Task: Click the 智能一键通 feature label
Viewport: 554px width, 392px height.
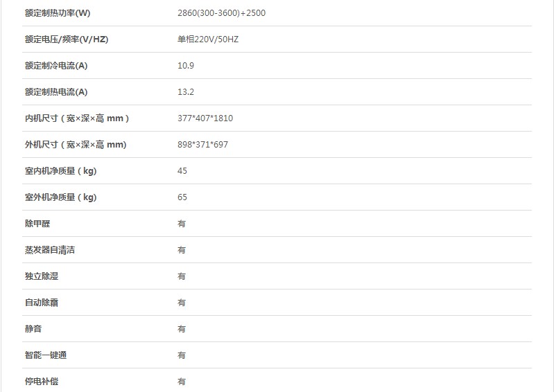Action: (x=46, y=355)
